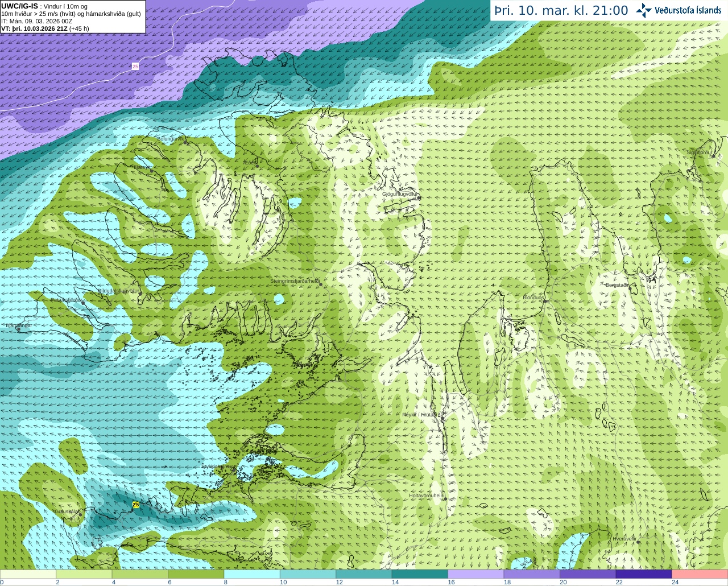Click the Patreksfjörður station label
Screen dimensions: 728x586
[x=67, y=300]
